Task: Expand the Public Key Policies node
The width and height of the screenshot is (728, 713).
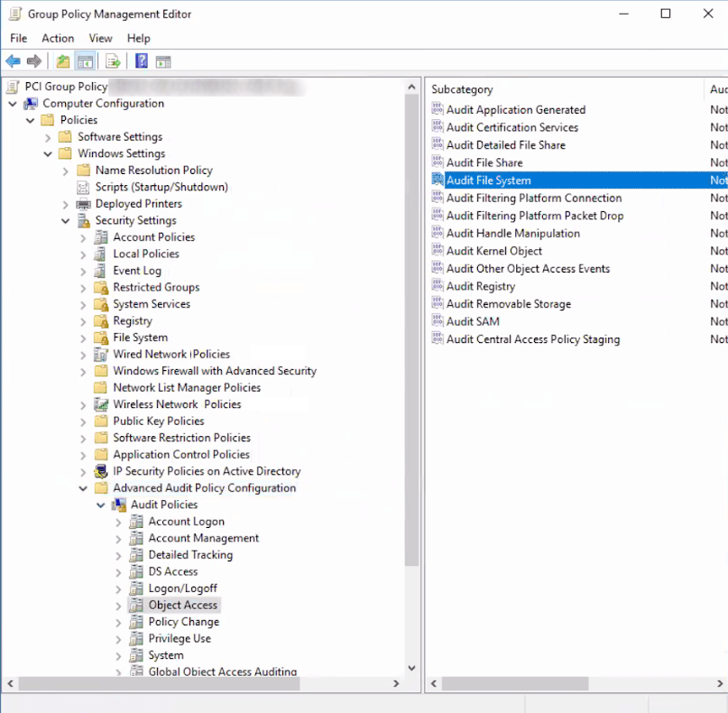Action: (x=83, y=421)
